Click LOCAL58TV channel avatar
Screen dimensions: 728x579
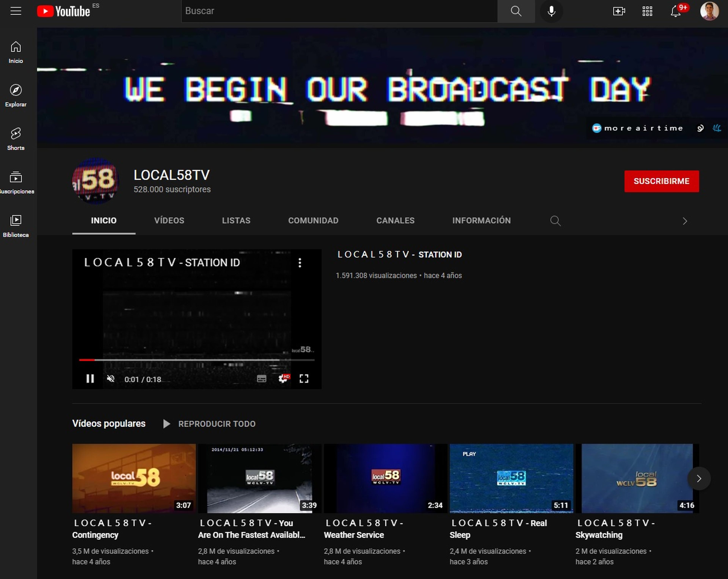pyautogui.click(x=96, y=181)
